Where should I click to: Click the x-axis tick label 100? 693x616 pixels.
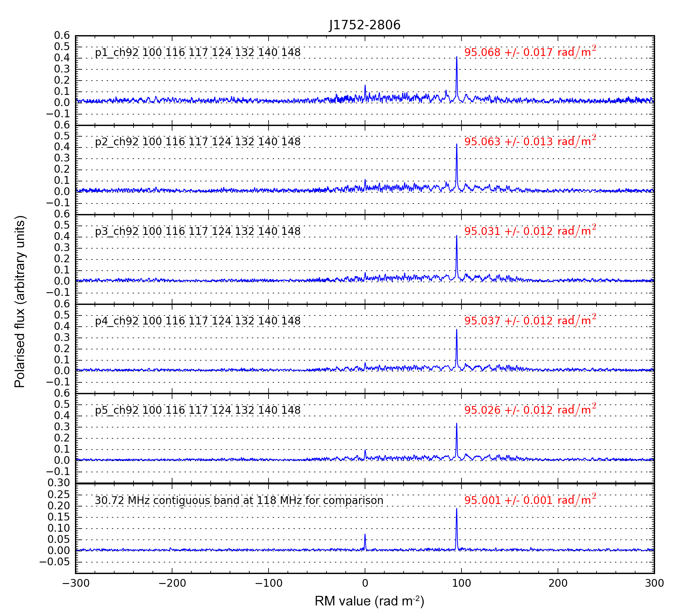[x=461, y=583]
